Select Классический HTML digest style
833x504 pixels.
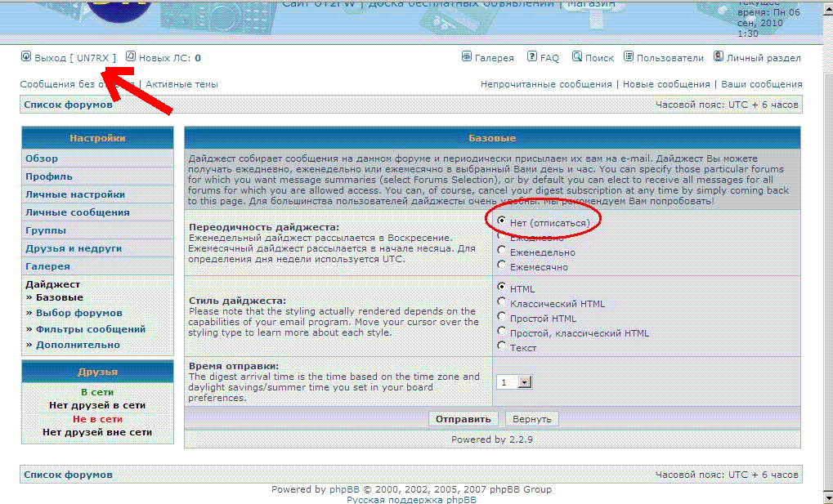click(x=502, y=302)
